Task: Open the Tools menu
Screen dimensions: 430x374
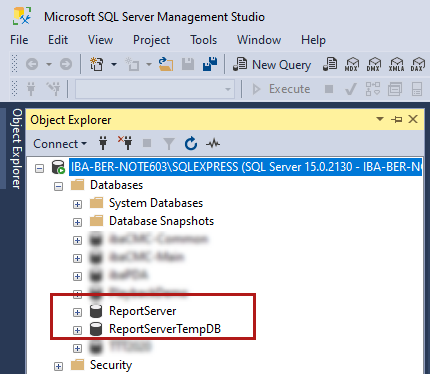Action: 203,40
